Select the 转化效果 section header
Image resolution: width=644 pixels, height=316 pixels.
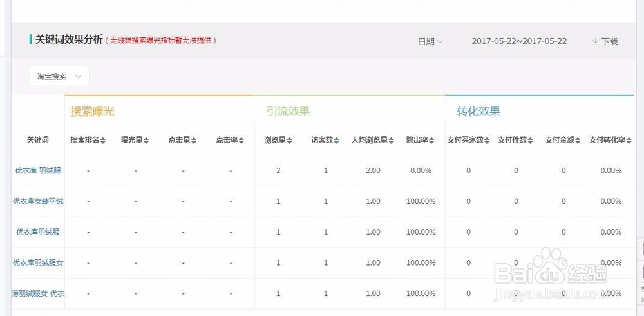click(478, 112)
